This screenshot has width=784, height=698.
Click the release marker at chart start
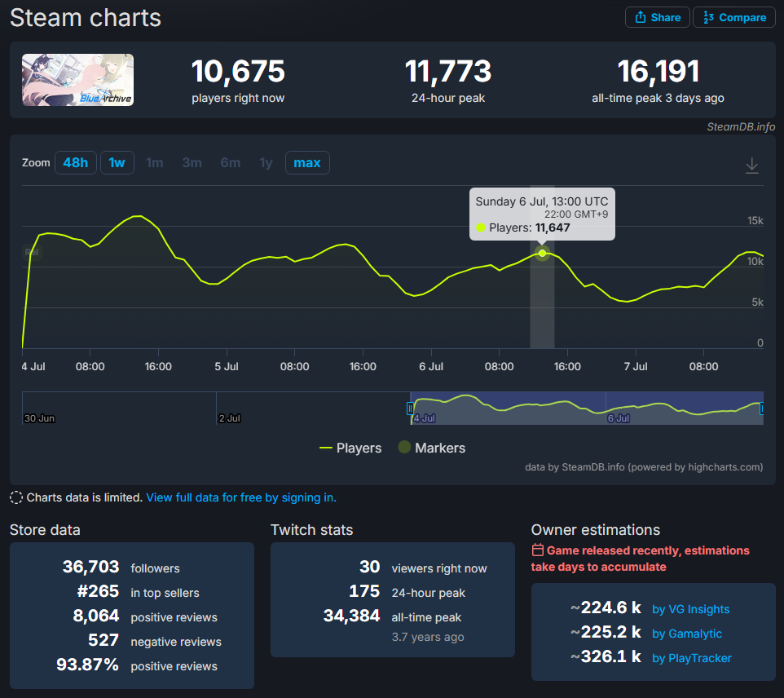click(32, 252)
